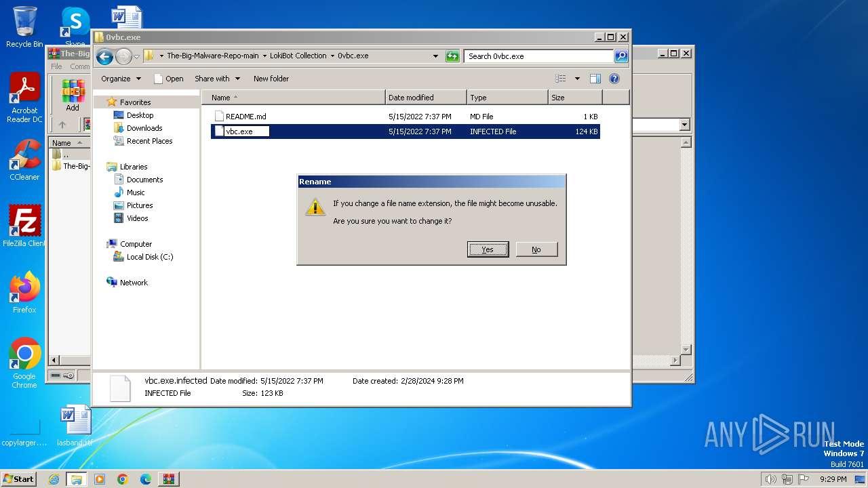Select README.md file

coord(245,117)
